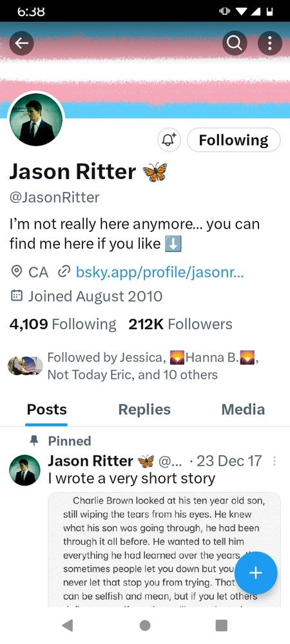Expand pinned post's three-dot overflow menu
The width and height of the screenshot is (290, 644).
(275, 462)
